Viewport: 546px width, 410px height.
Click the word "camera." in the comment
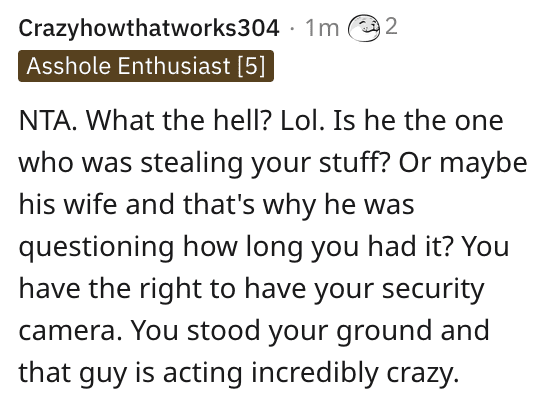[x=70, y=330]
